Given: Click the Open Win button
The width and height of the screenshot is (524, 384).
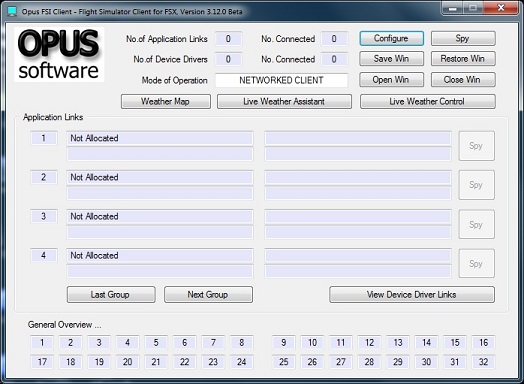Looking at the screenshot, I should pyautogui.click(x=391, y=80).
